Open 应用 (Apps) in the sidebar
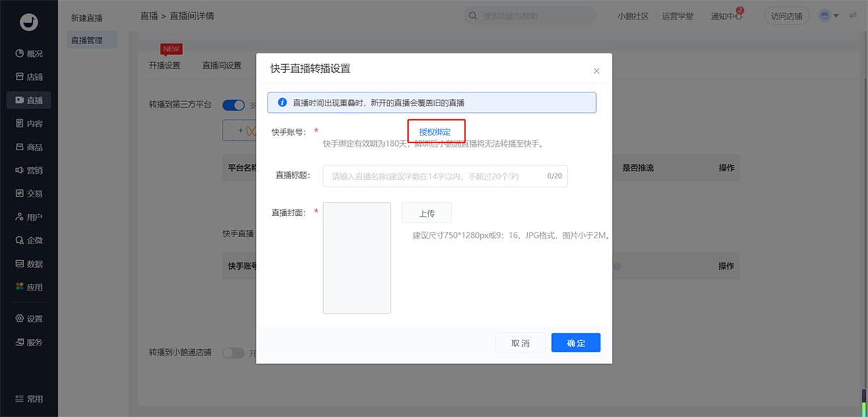This screenshot has height=417, width=868. click(x=29, y=287)
